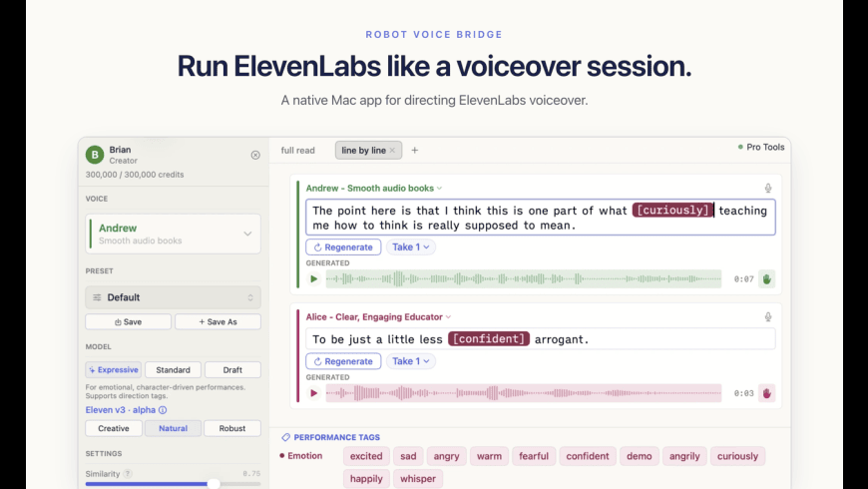Click the microphone icon on Alice's line
The height and width of the screenshot is (489, 868).
coord(768,316)
